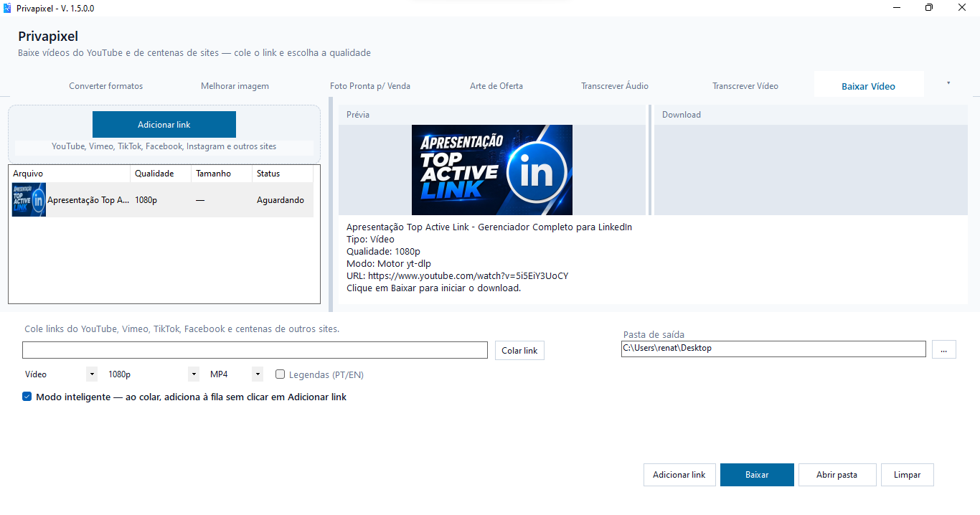980x515 pixels.
Task: Click the Limpar button
Action: click(908, 475)
